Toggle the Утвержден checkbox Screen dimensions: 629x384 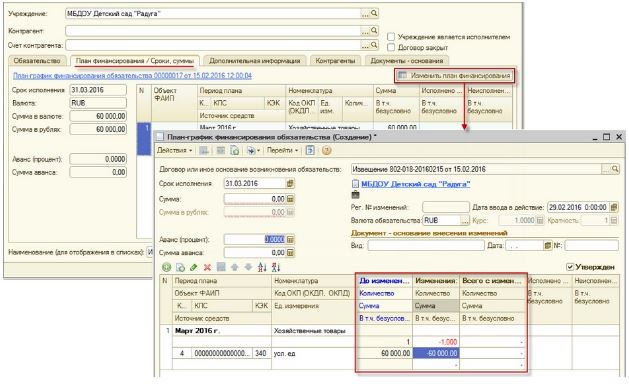pos(570,267)
